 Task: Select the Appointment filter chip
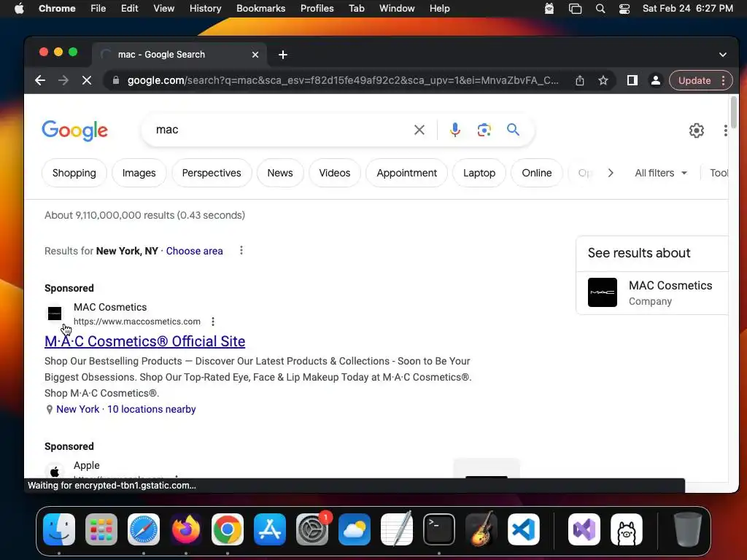(407, 173)
